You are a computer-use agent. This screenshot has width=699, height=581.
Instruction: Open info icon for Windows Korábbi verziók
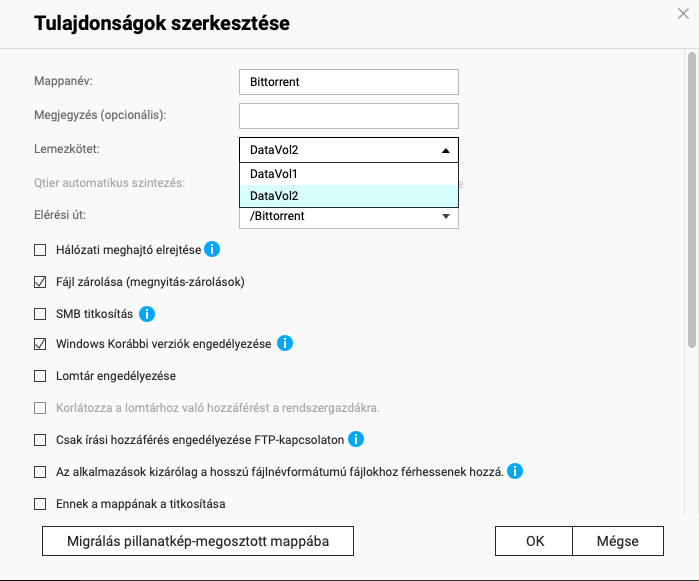pyautogui.click(x=285, y=343)
